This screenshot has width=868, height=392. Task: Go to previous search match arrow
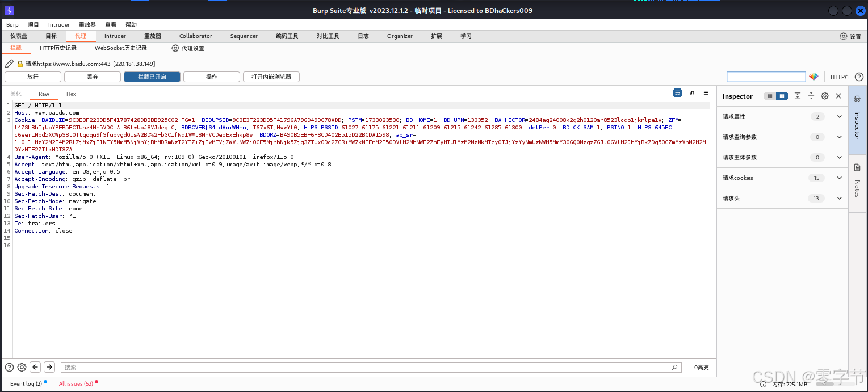(35, 367)
